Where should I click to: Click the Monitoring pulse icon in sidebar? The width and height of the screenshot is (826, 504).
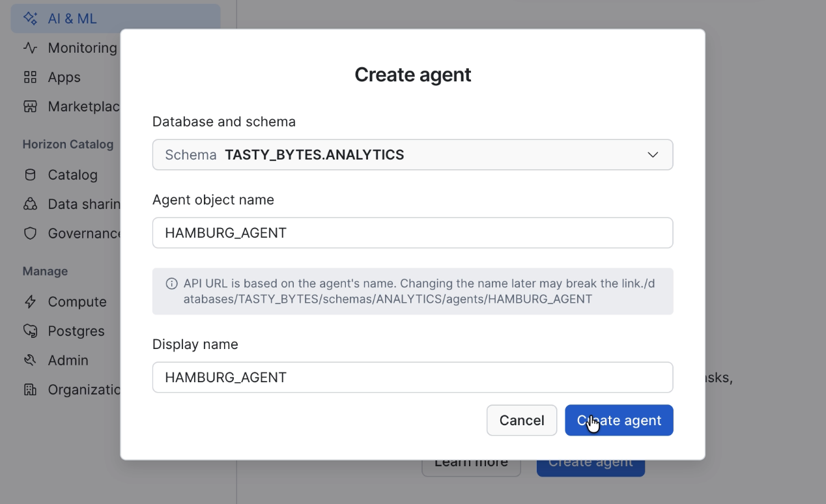pos(30,48)
